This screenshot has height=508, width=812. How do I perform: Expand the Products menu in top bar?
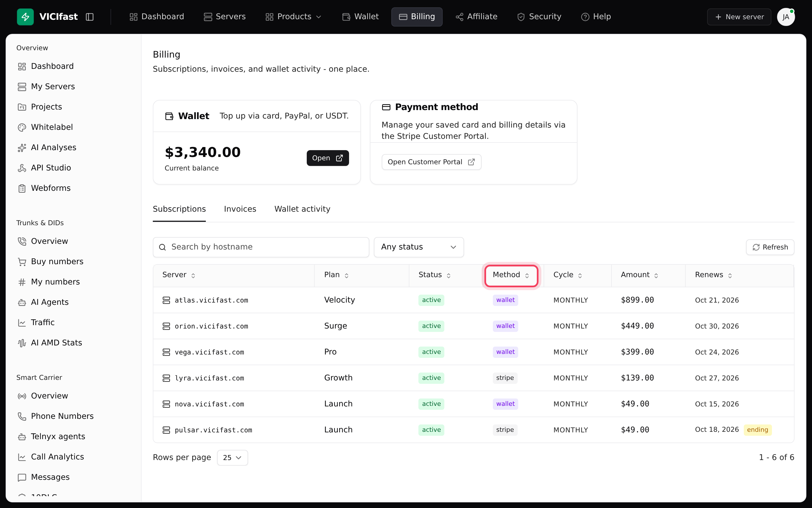click(x=293, y=17)
